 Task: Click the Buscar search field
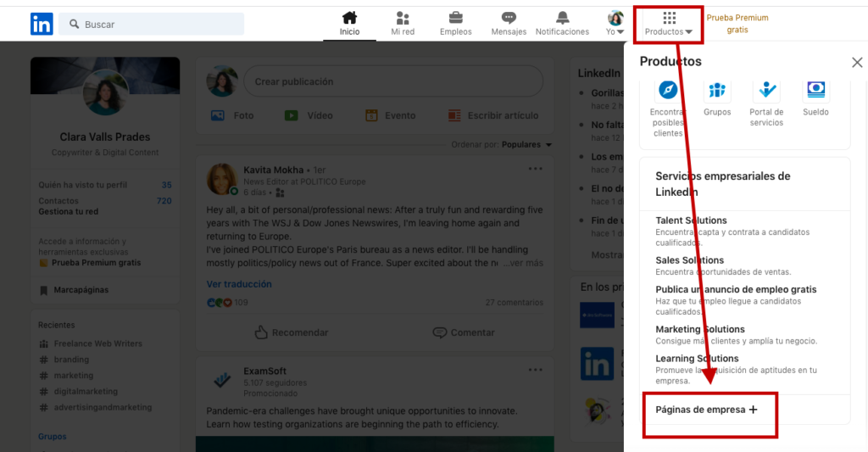point(151,25)
